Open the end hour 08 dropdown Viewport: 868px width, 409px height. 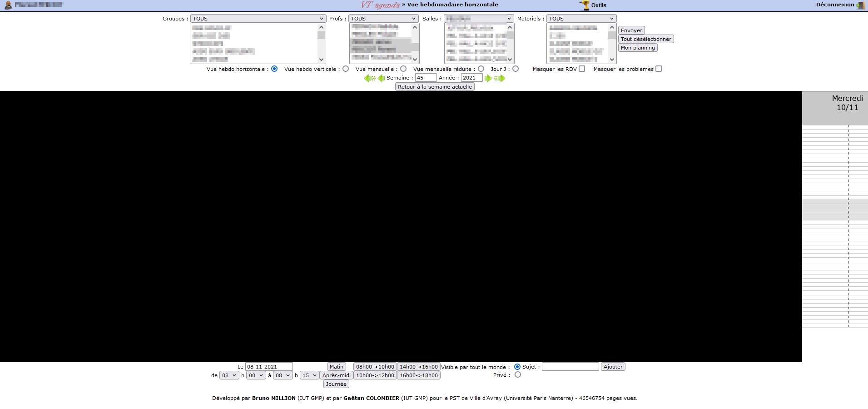pyautogui.click(x=283, y=375)
